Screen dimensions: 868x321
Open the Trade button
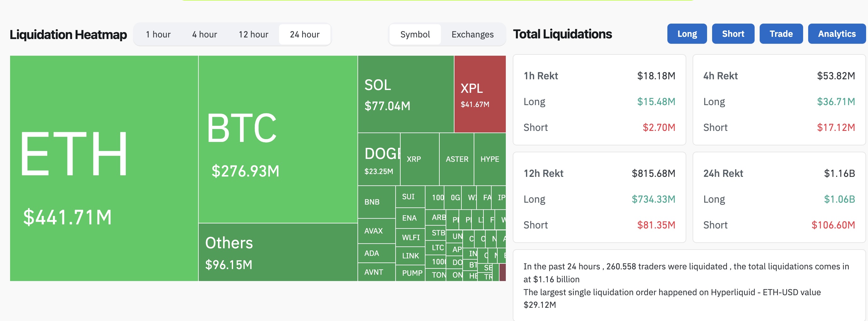coord(781,34)
